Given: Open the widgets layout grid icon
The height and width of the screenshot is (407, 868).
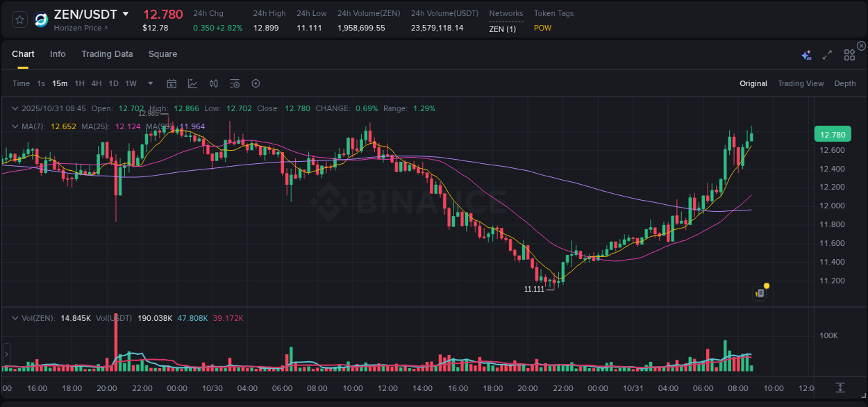Looking at the screenshot, I should tap(849, 54).
